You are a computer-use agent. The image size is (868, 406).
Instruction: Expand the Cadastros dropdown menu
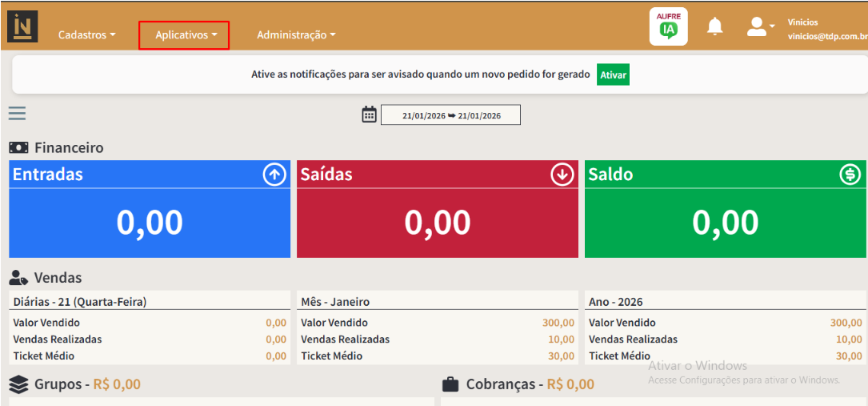click(x=86, y=35)
